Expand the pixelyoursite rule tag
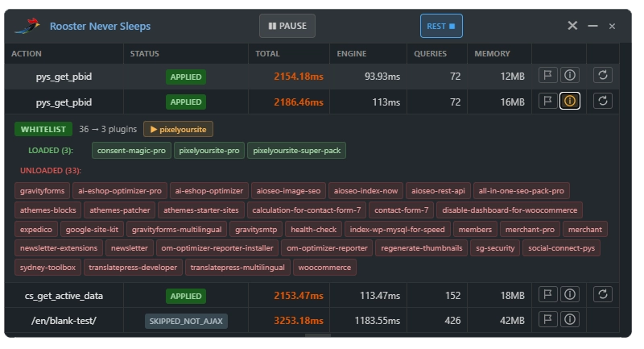Image resolution: width=644 pixels, height=349 pixels. [178, 129]
